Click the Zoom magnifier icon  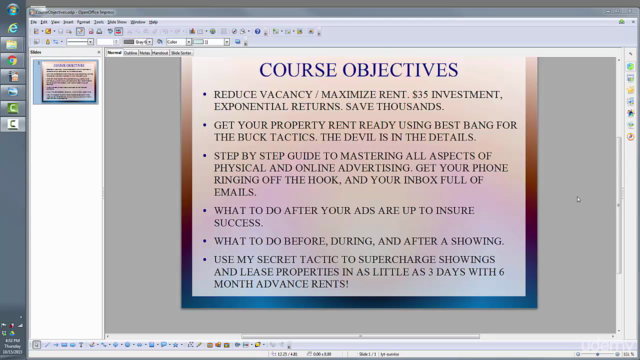(x=243, y=31)
